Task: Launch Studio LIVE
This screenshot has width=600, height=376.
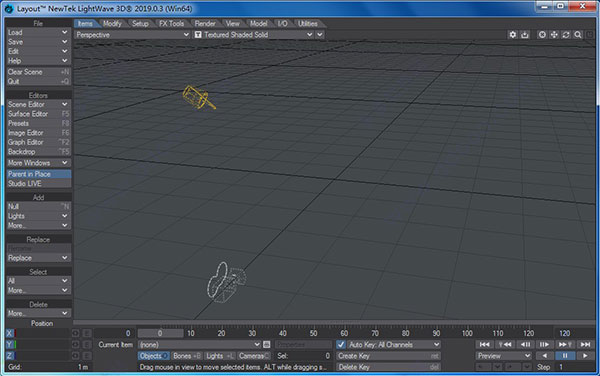Action: (39, 184)
